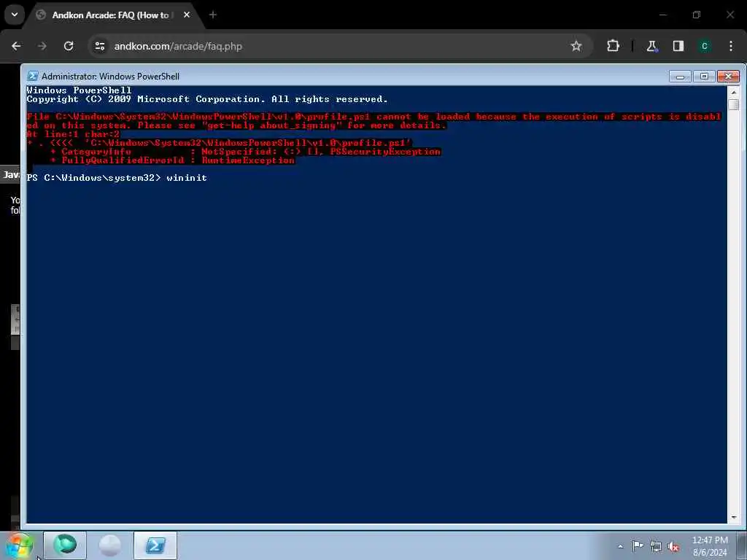Click the Copyright 2009 Microsoft Corporation line
Viewport: 747px width, 560px height.
(207, 99)
